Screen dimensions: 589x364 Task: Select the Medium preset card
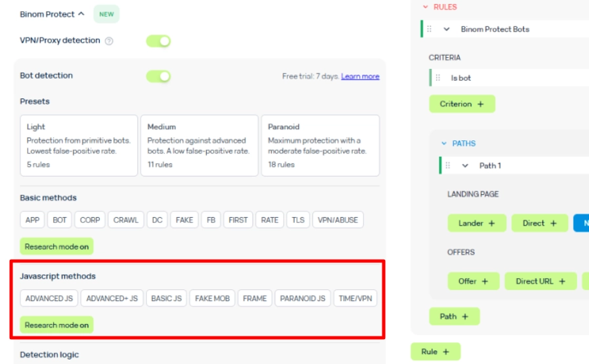pos(199,146)
